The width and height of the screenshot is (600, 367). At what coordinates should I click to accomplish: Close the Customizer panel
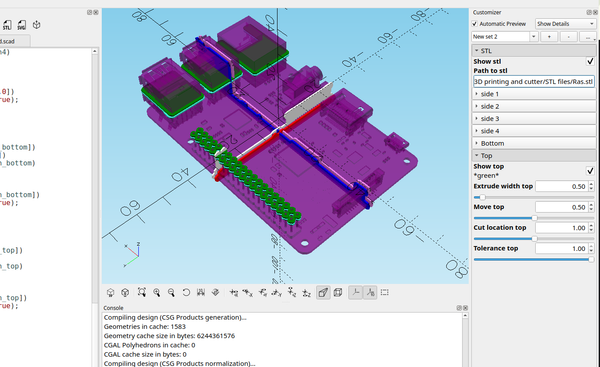click(595, 12)
